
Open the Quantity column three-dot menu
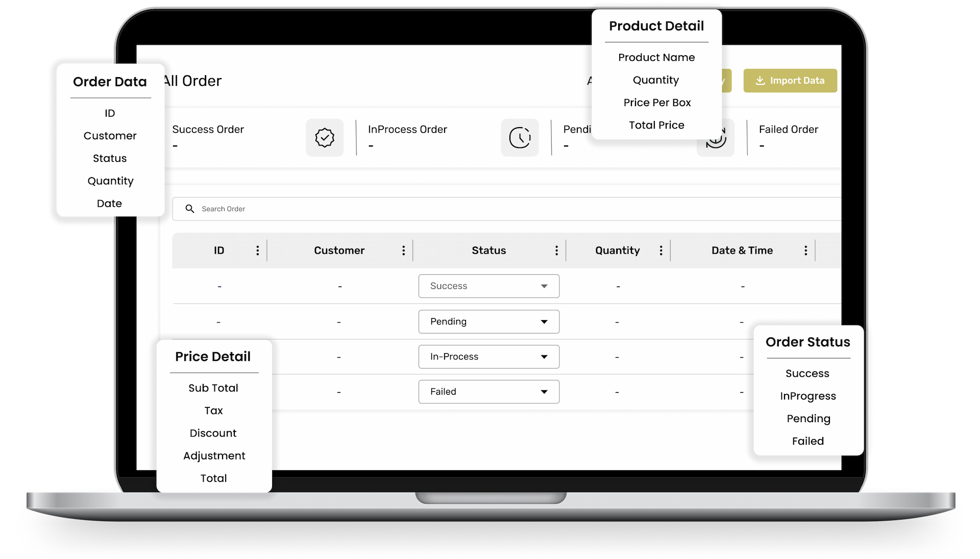click(661, 251)
